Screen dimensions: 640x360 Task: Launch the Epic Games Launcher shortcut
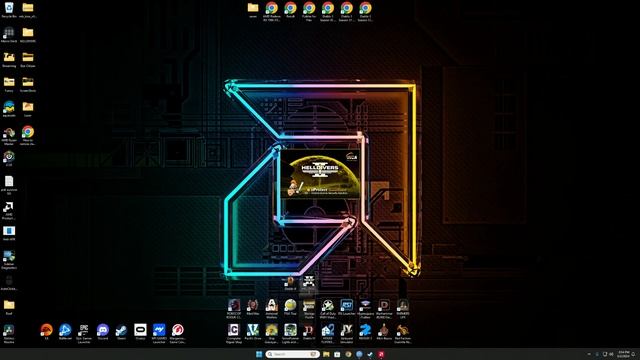[84, 333]
